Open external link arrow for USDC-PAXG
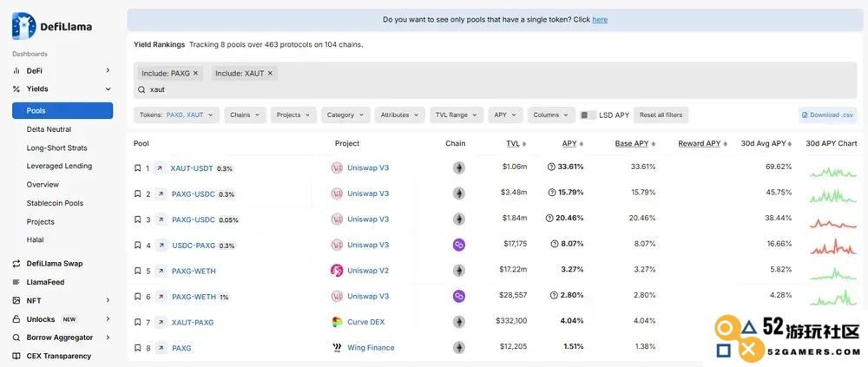 tap(161, 246)
